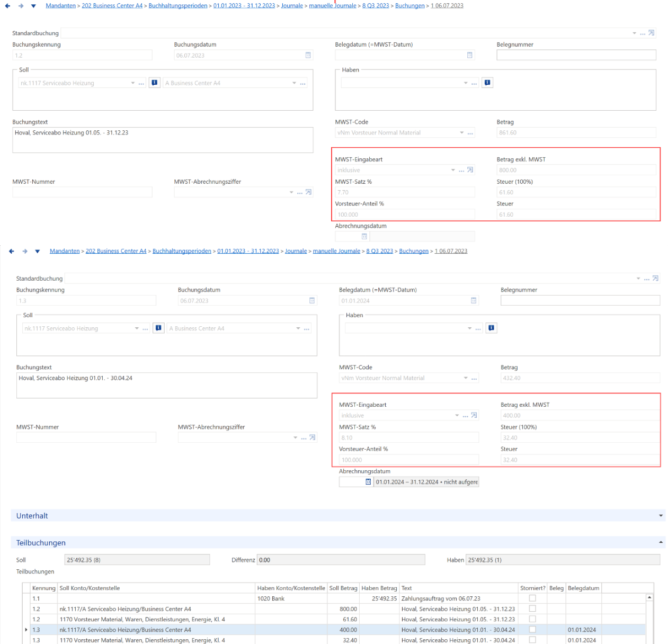Viewport: 668px width, 644px height.
Task: Toggle Storniert checkbox for 1020 Bank row
Action: click(532, 598)
